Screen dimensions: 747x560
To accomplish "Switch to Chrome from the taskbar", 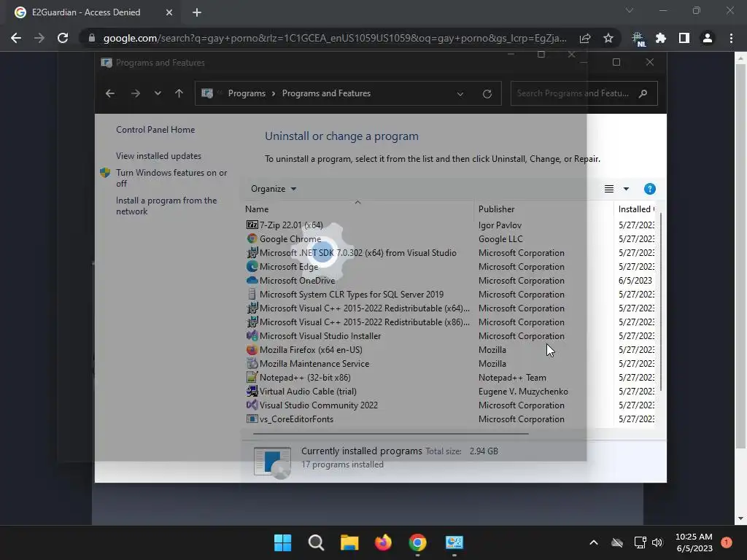I will click(x=417, y=542).
